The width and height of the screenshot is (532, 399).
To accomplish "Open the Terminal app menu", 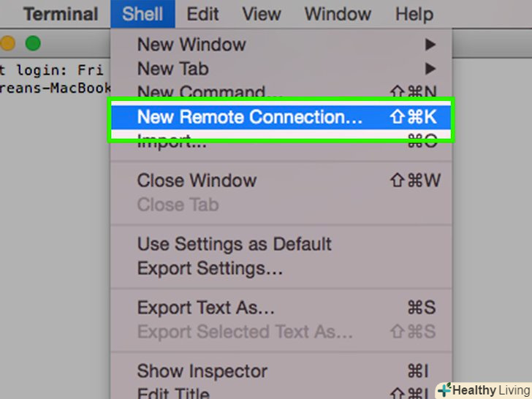I will (61, 14).
